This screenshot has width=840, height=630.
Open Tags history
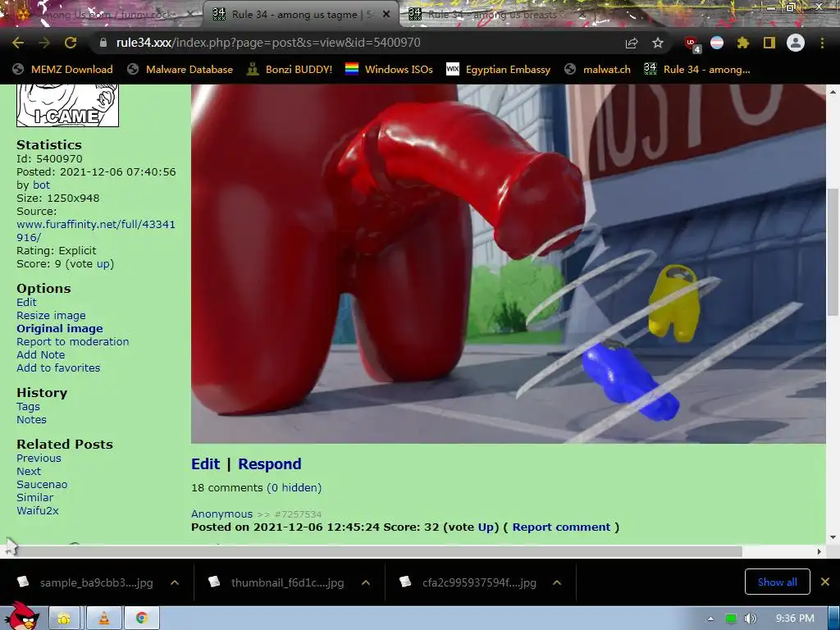click(x=28, y=407)
